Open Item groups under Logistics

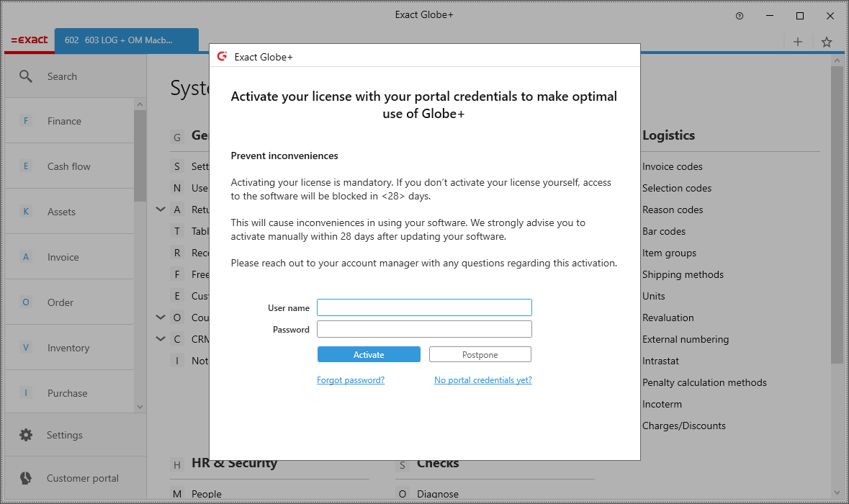[x=669, y=253]
